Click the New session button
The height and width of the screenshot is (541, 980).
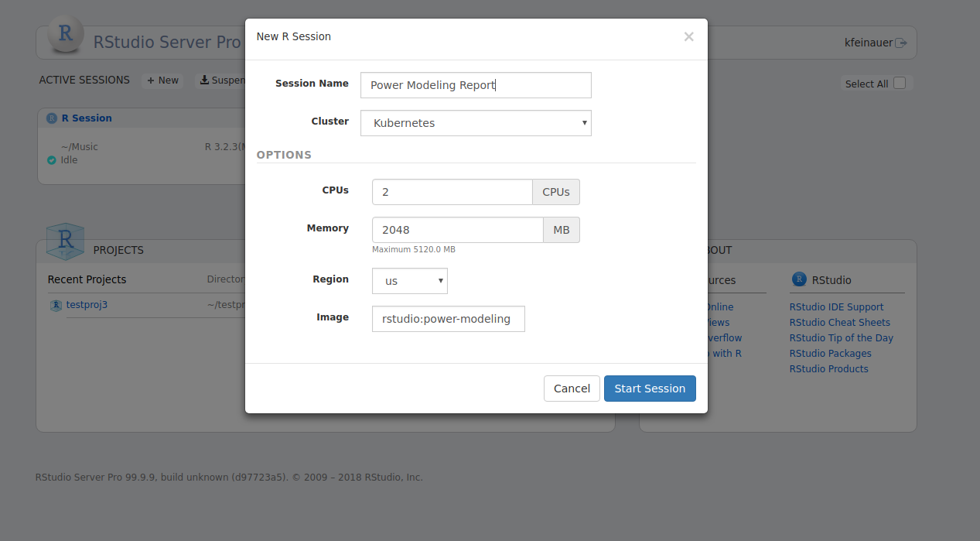pos(162,80)
